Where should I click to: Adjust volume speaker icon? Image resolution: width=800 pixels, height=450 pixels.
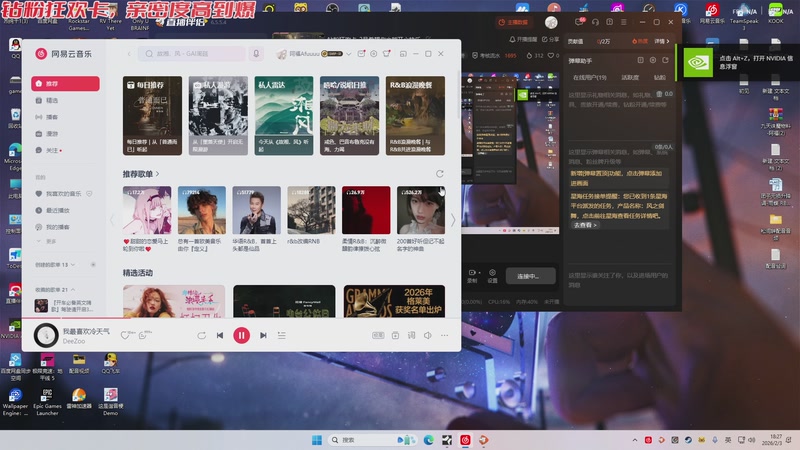428,335
